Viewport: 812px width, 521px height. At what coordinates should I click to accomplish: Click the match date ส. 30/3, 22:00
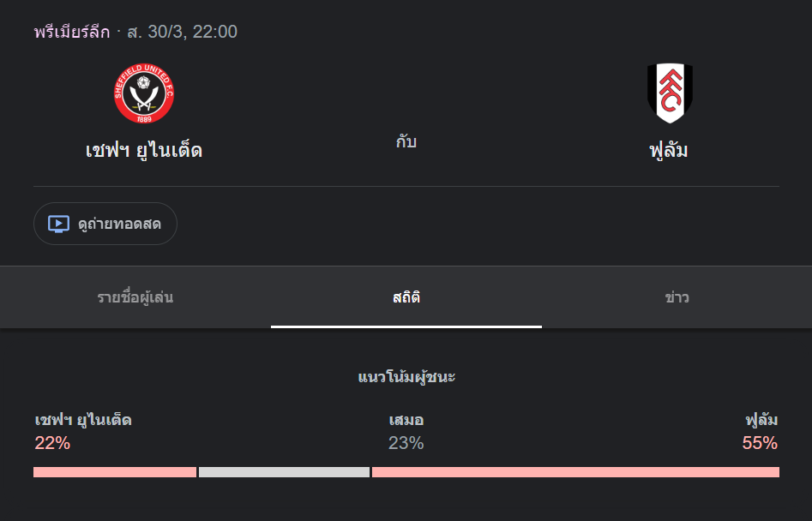183,32
